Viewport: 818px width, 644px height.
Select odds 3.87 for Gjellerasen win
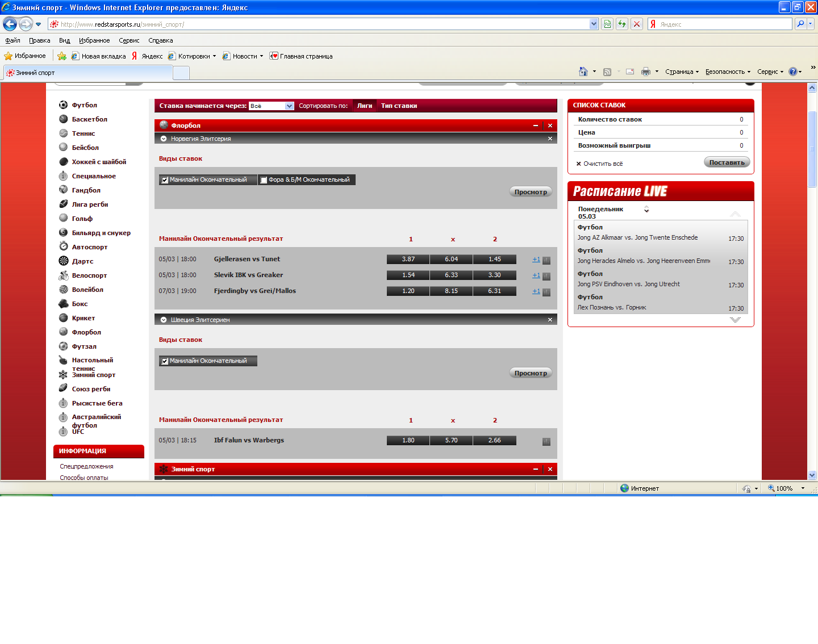tap(408, 259)
